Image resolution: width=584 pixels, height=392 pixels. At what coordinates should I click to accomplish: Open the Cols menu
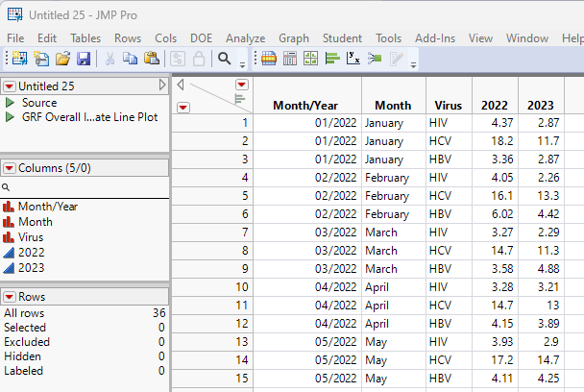click(x=166, y=38)
